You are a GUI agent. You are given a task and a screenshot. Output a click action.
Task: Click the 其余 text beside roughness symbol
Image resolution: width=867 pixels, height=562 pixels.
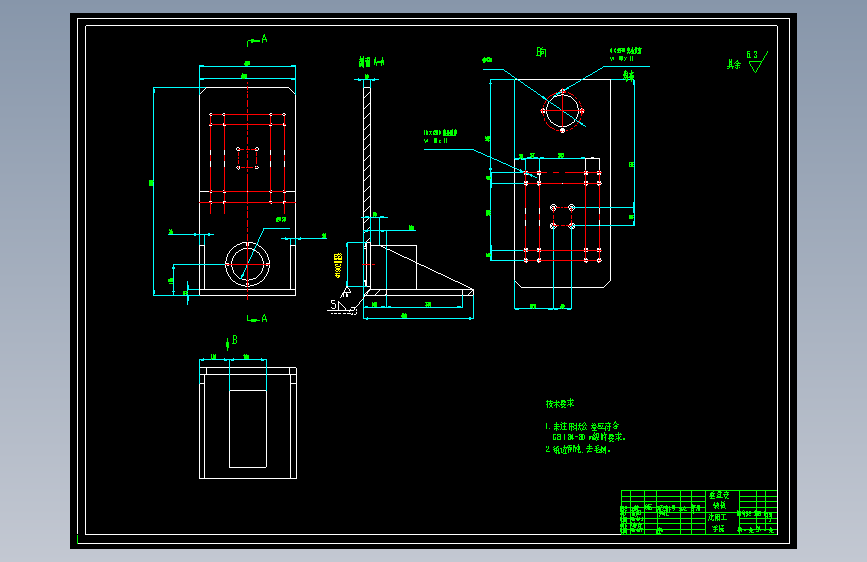(x=734, y=65)
